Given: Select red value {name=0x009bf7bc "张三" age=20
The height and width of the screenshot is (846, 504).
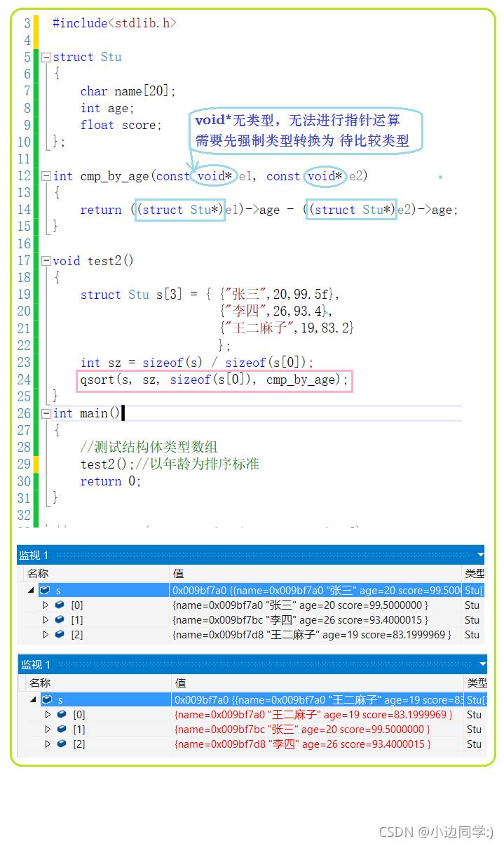Looking at the screenshot, I should 303,730.
